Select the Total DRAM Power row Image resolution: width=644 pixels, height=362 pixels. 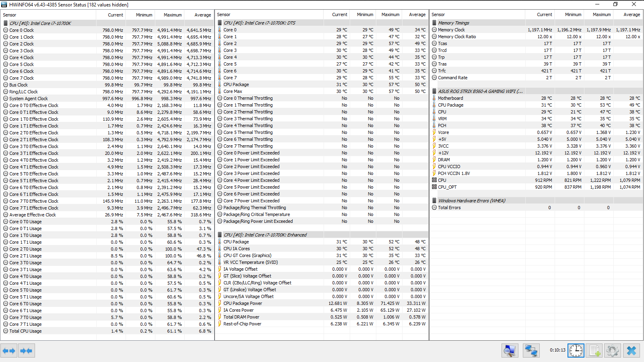(x=322, y=317)
